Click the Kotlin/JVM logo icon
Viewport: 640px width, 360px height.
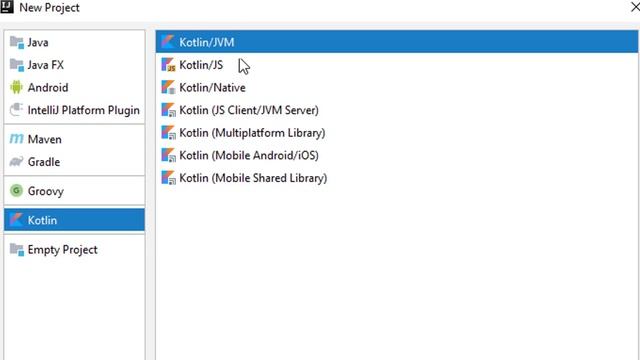[x=168, y=42]
